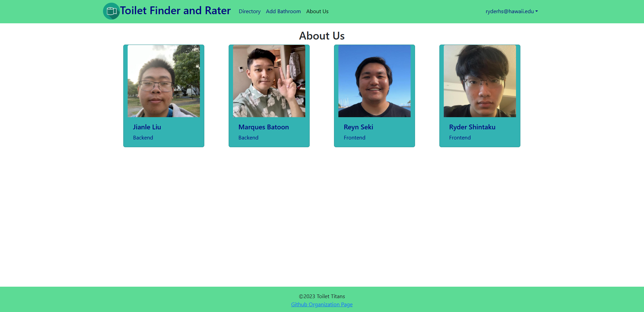
Task: Click Frontend label under Ryder Shintaku
Action: click(x=460, y=138)
